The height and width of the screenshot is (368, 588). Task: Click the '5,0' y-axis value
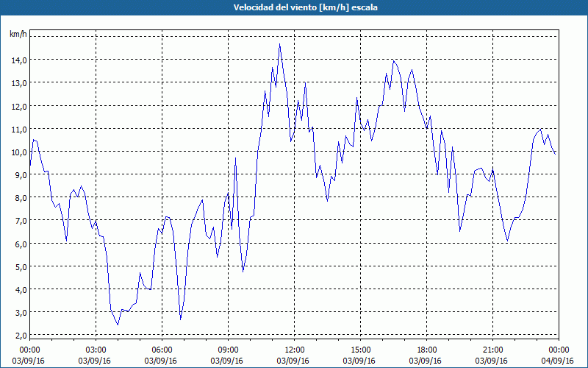pos(21,267)
